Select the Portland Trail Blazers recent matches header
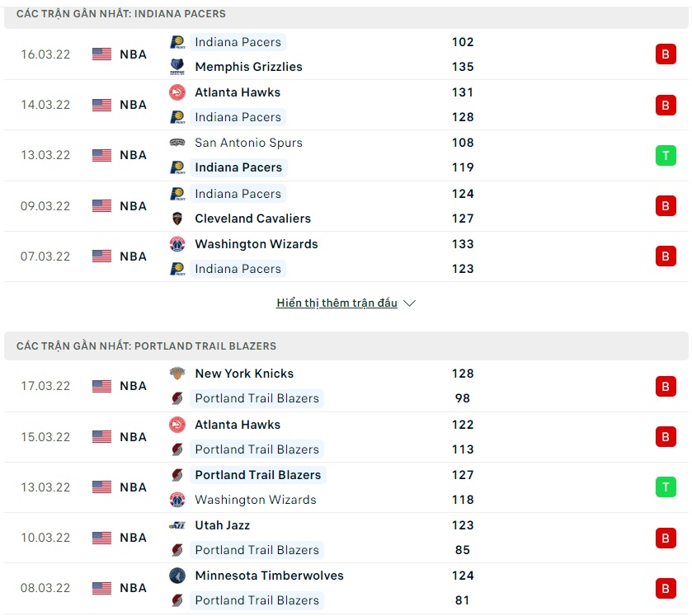The width and height of the screenshot is (692, 616). [146, 346]
